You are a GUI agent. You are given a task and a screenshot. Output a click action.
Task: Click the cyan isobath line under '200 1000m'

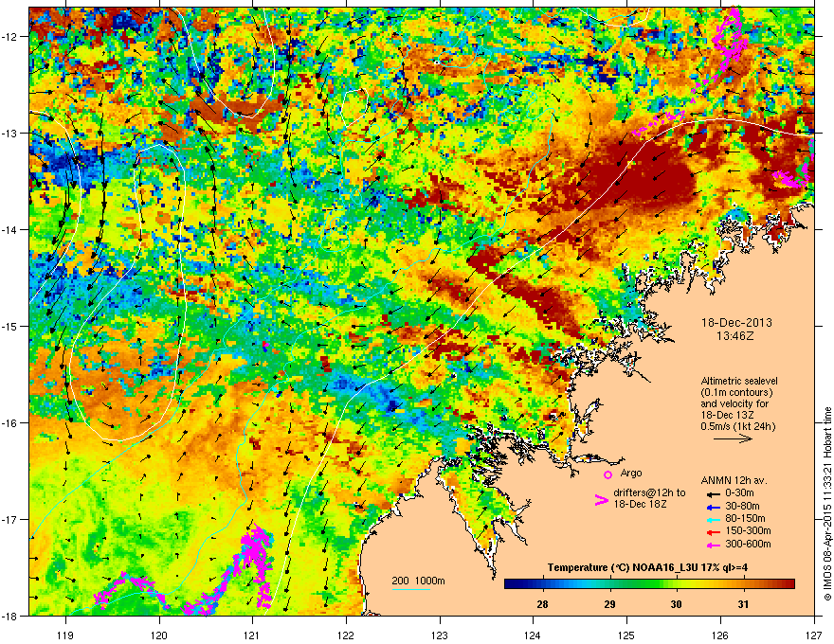click(x=410, y=589)
